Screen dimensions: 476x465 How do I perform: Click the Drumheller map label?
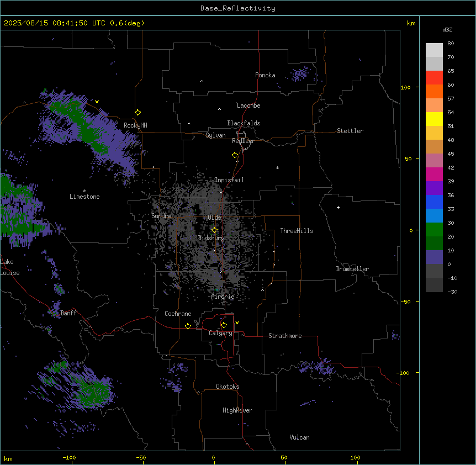352,269
